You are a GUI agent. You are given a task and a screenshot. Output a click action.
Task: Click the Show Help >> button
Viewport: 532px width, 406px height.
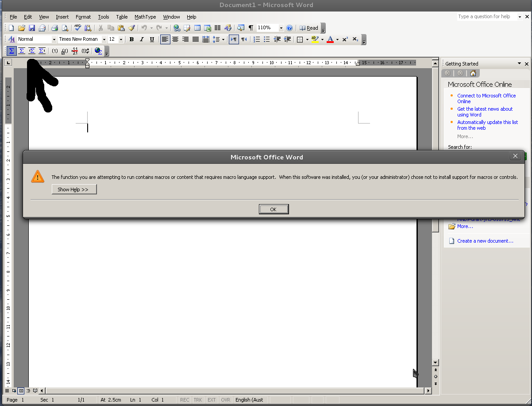pos(74,189)
